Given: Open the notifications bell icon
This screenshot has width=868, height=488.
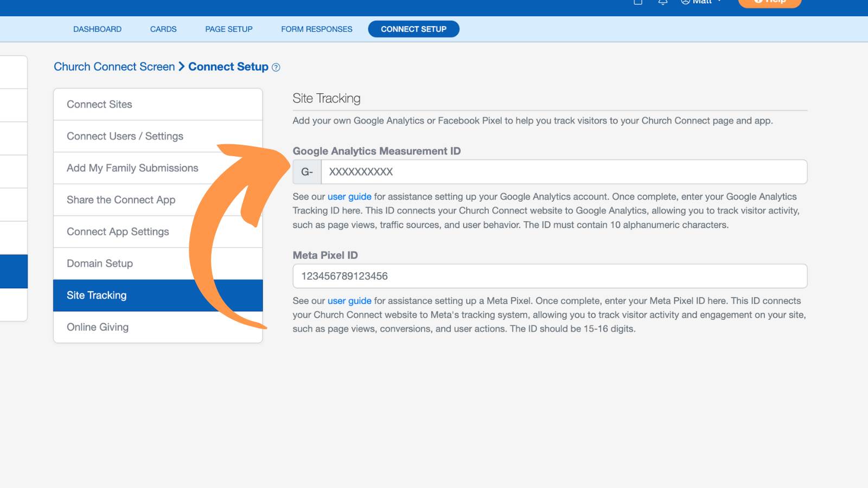Looking at the screenshot, I should point(662,2).
